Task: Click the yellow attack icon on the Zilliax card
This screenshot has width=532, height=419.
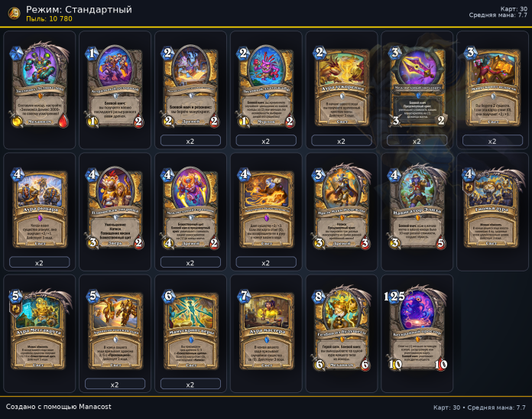Action: [17, 122]
